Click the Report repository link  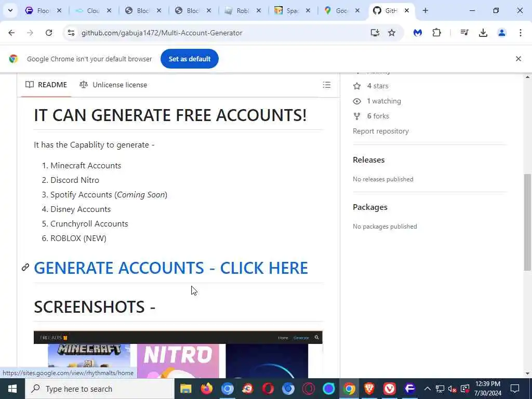point(381,131)
